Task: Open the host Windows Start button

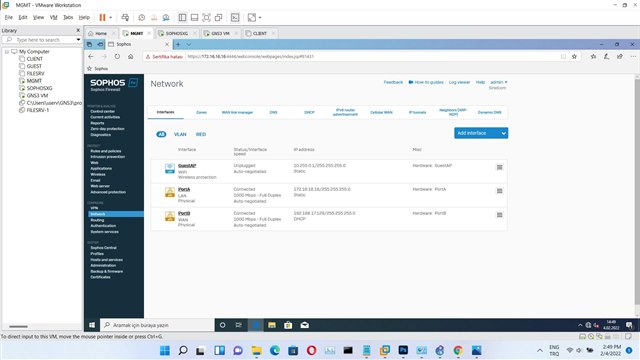Action: click(165, 350)
